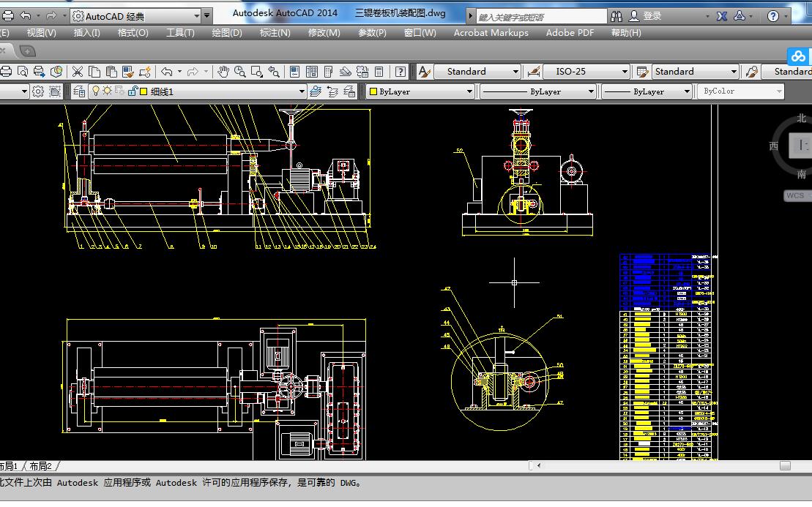Open the 插入(I) menu
Image resolution: width=812 pixels, height=507 pixels.
(86, 33)
